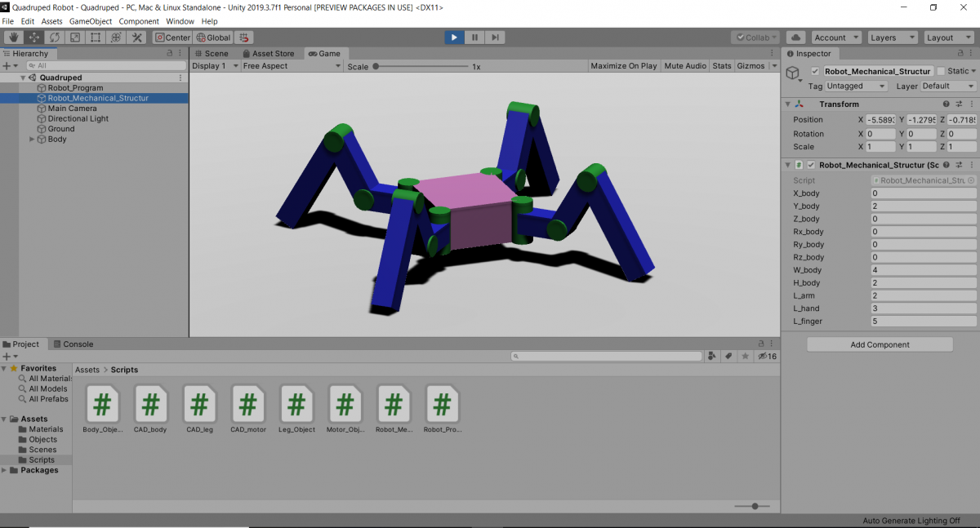
Task: Click the L_finger value field
Action: tap(923, 322)
